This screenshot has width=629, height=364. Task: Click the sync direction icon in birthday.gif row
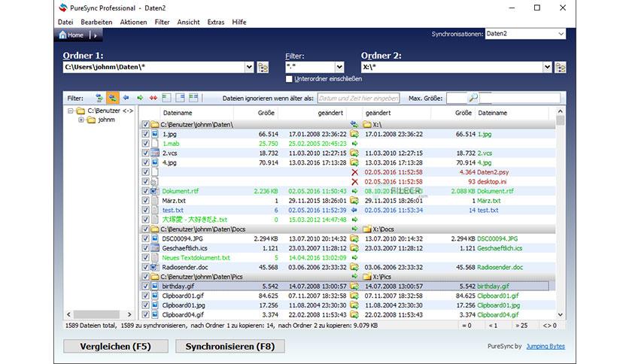354,287
